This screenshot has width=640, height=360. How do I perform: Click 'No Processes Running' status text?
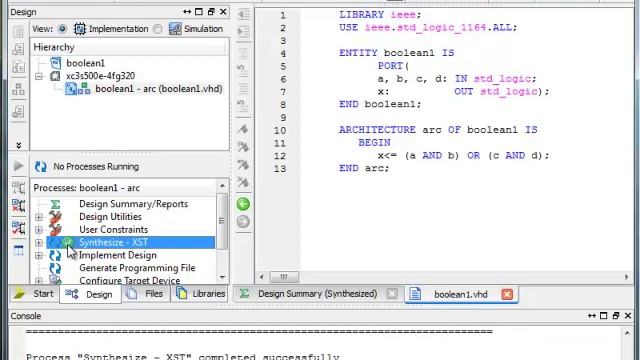[x=96, y=167]
